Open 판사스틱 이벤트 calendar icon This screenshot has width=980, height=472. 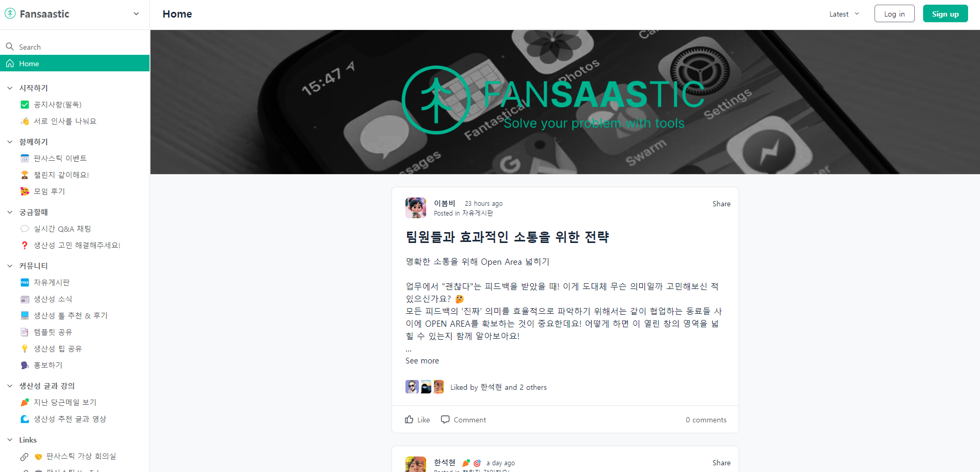coord(24,158)
